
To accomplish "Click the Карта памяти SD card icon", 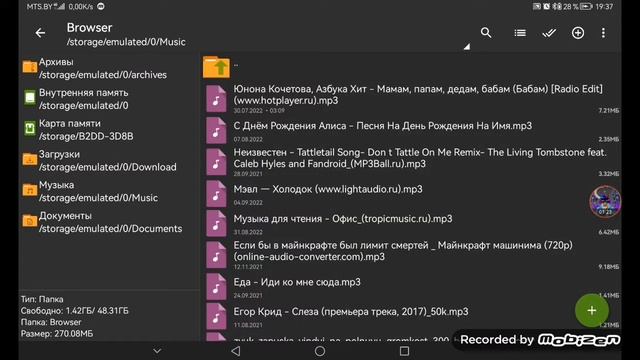I will (30, 129).
